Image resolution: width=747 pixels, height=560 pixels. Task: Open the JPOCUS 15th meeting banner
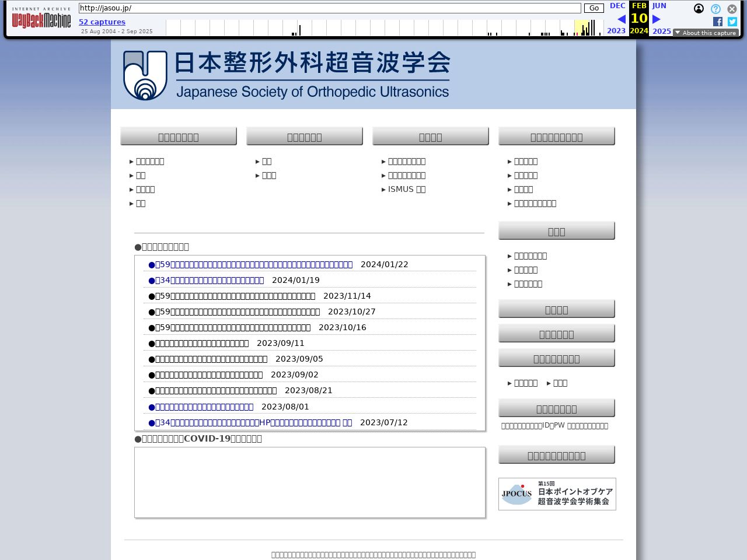point(557,494)
